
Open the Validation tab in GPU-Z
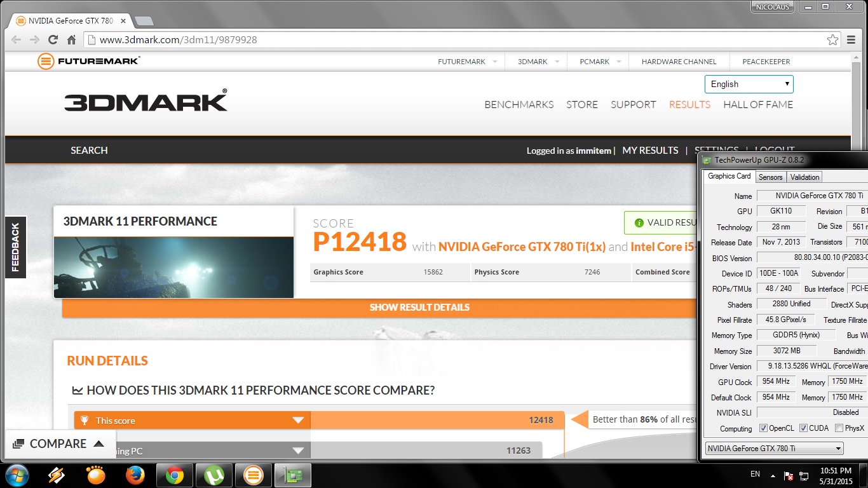804,177
